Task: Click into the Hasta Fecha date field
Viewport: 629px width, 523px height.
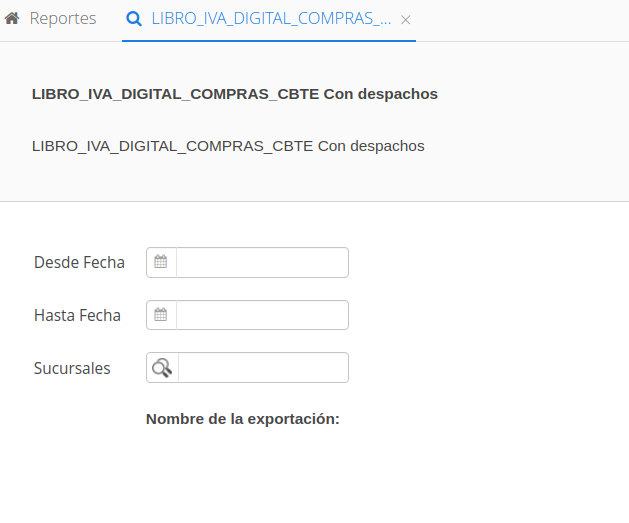Action: (262, 315)
